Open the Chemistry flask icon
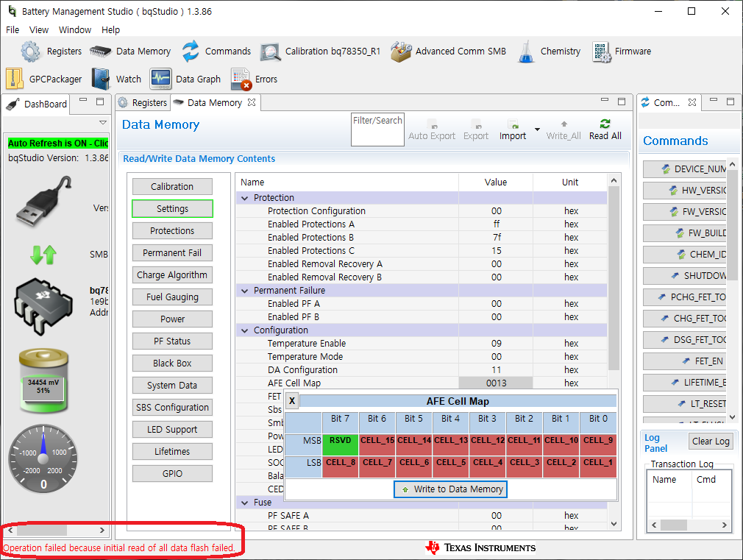This screenshot has height=560, width=743. point(526,52)
